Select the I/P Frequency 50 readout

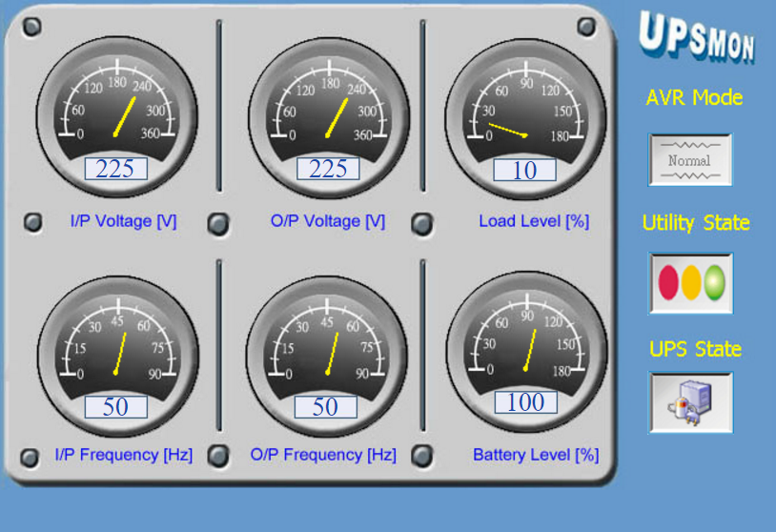pos(115,407)
